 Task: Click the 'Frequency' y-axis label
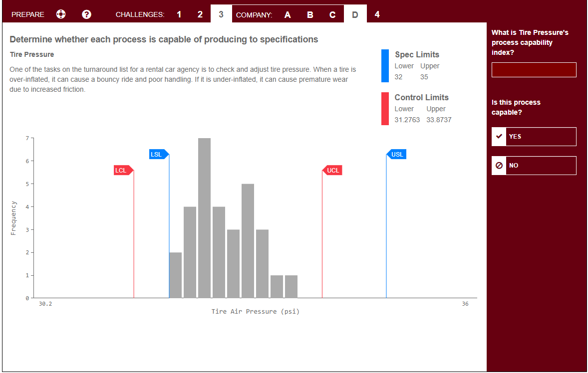(13, 218)
